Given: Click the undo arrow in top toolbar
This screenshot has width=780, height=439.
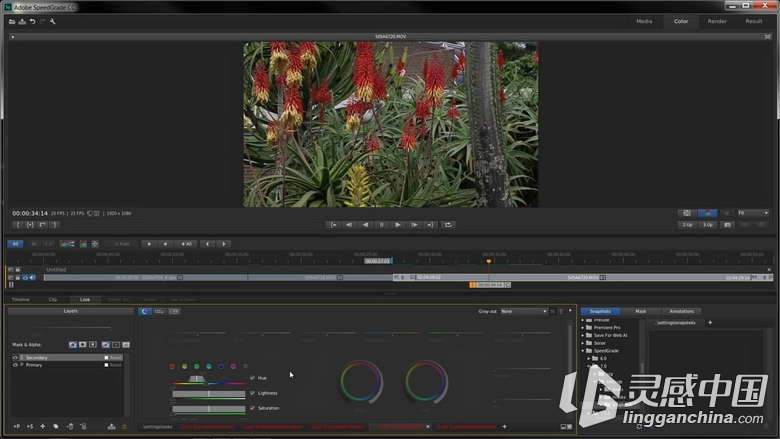Looking at the screenshot, I should click(x=32, y=21).
